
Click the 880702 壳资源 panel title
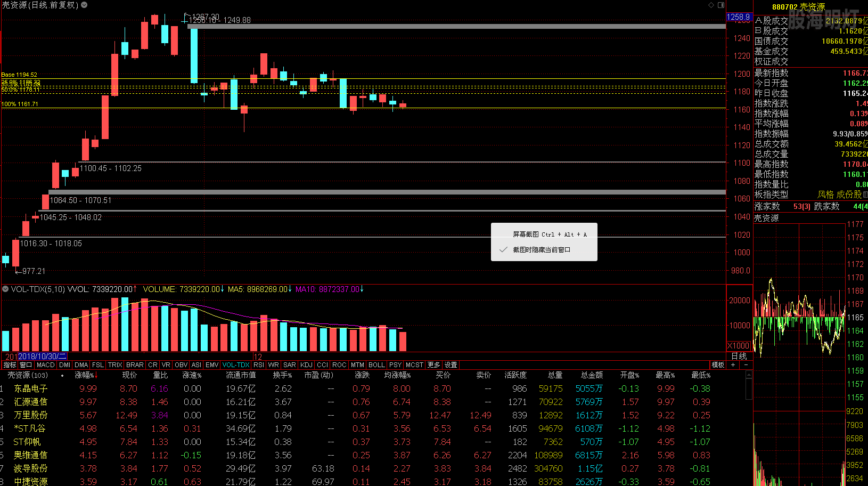click(798, 7)
